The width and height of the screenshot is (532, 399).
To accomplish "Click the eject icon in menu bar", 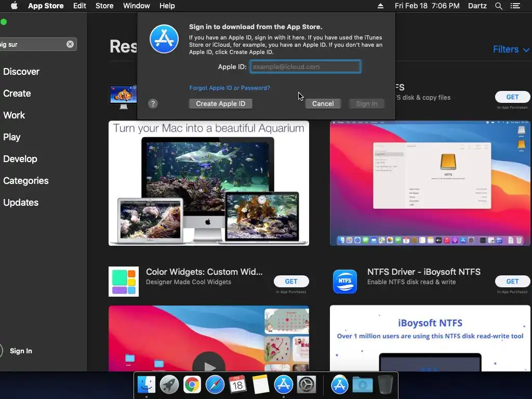I will (380, 6).
